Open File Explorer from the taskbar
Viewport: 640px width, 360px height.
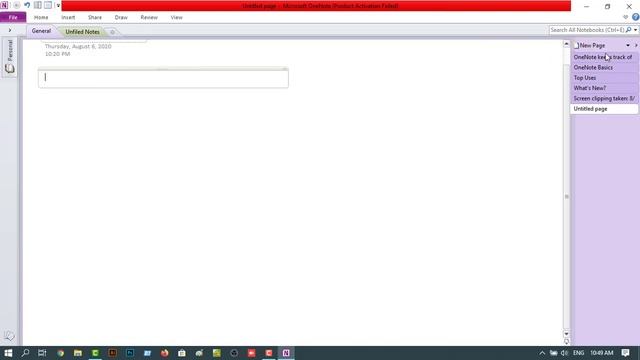tap(78, 353)
